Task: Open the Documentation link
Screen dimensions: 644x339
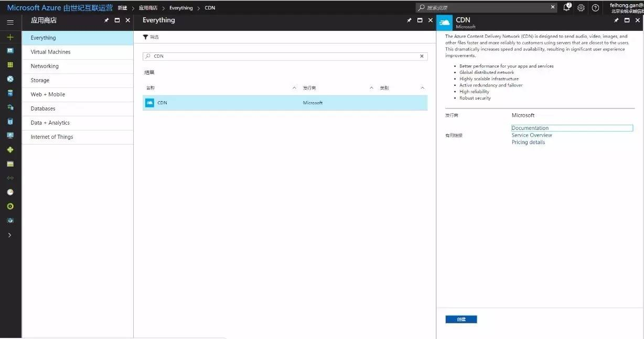Action: (x=530, y=128)
